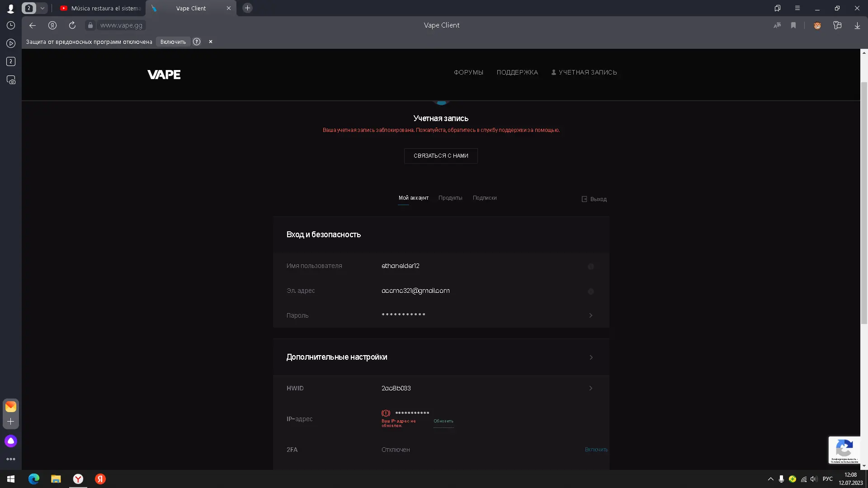Open the tab group dropdown arrow

(42, 8)
